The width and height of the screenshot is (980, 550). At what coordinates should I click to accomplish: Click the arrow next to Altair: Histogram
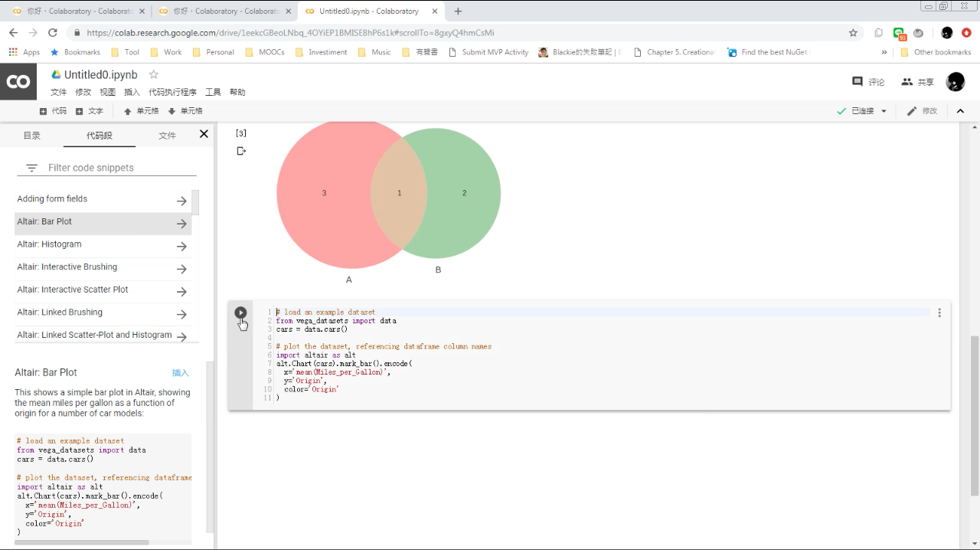[181, 246]
